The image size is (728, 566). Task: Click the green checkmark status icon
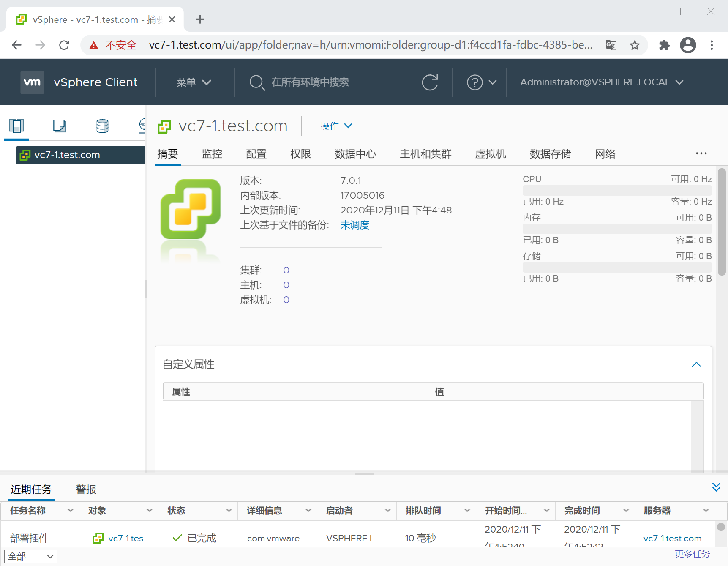177,538
